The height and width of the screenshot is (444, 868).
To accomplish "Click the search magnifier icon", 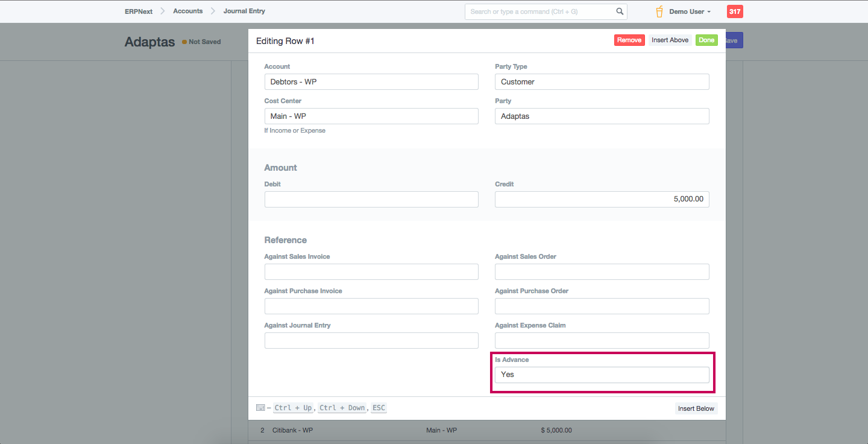I will [x=620, y=11].
